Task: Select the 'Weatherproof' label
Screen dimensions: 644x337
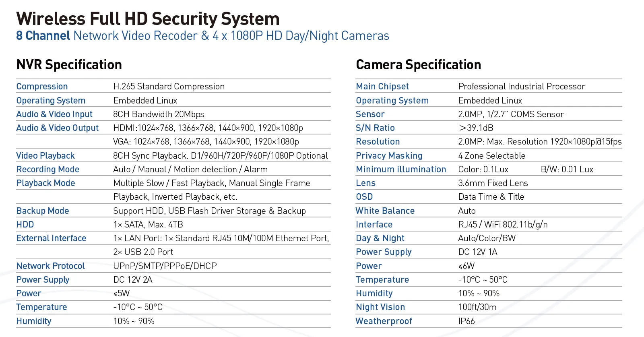Action: click(x=384, y=321)
